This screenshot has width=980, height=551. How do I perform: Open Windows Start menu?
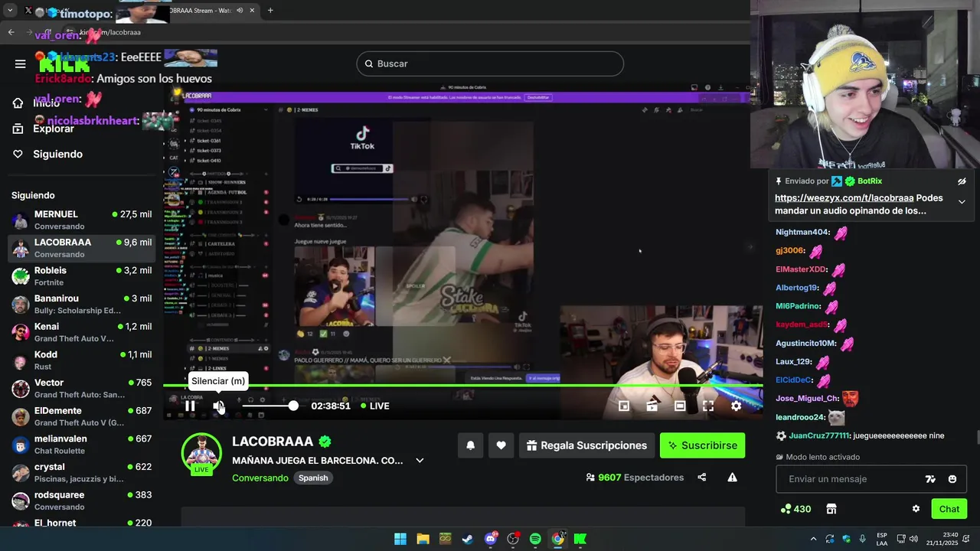pyautogui.click(x=400, y=539)
